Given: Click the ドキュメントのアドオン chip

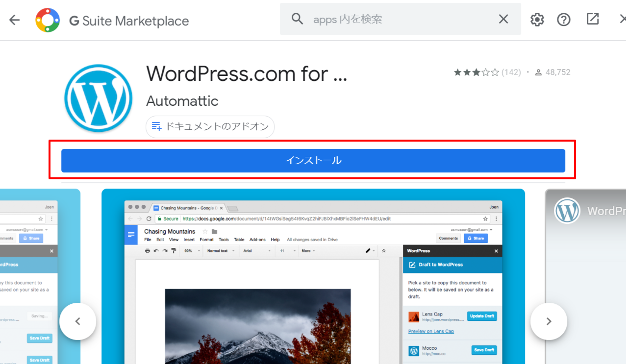Looking at the screenshot, I should click(x=210, y=126).
